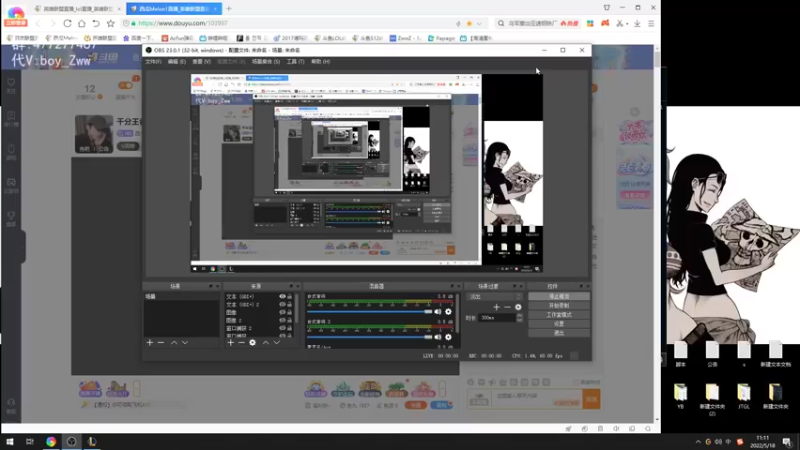Switch to OBS from the taskbar
This screenshot has height=450, width=800.
coord(71,442)
